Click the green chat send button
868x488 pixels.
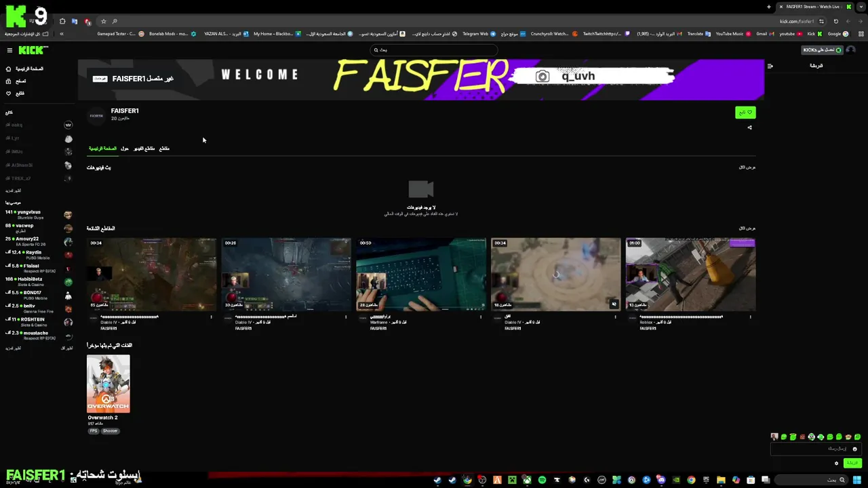(852, 463)
